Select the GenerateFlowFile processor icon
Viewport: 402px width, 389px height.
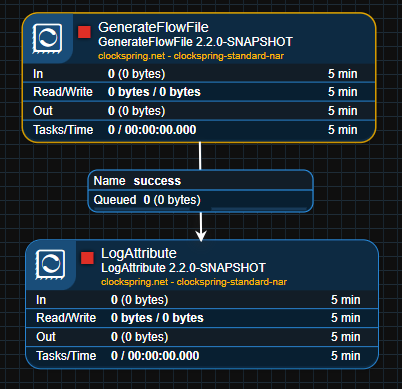(47, 39)
